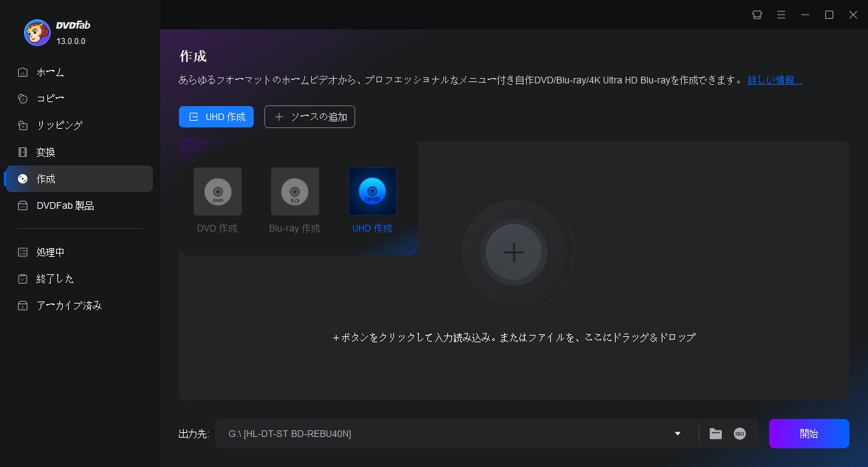Maximize the DVDFab window
This screenshot has height=467, width=868.
coord(829,15)
